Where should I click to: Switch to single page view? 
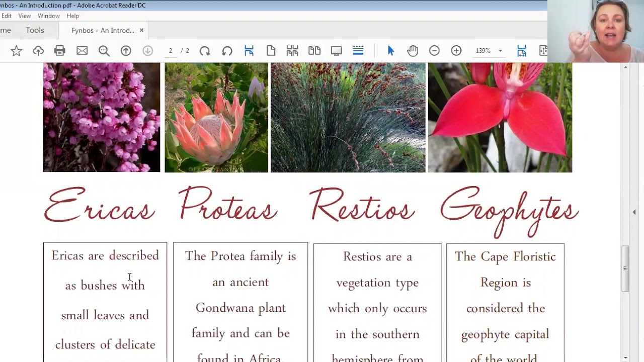[x=271, y=51]
